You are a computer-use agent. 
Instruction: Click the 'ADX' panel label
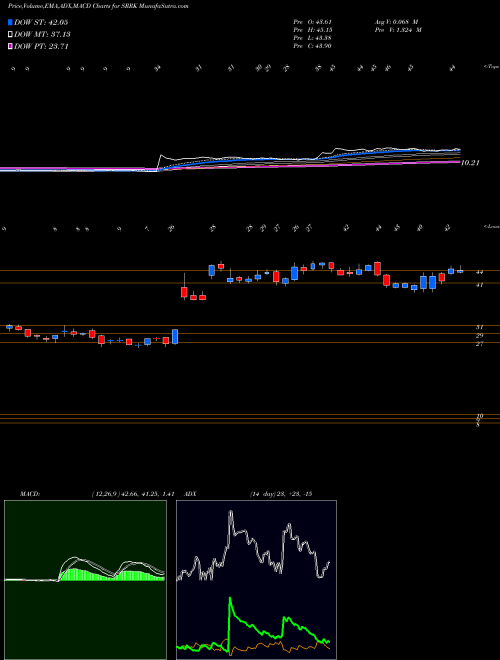coord(191,494)
